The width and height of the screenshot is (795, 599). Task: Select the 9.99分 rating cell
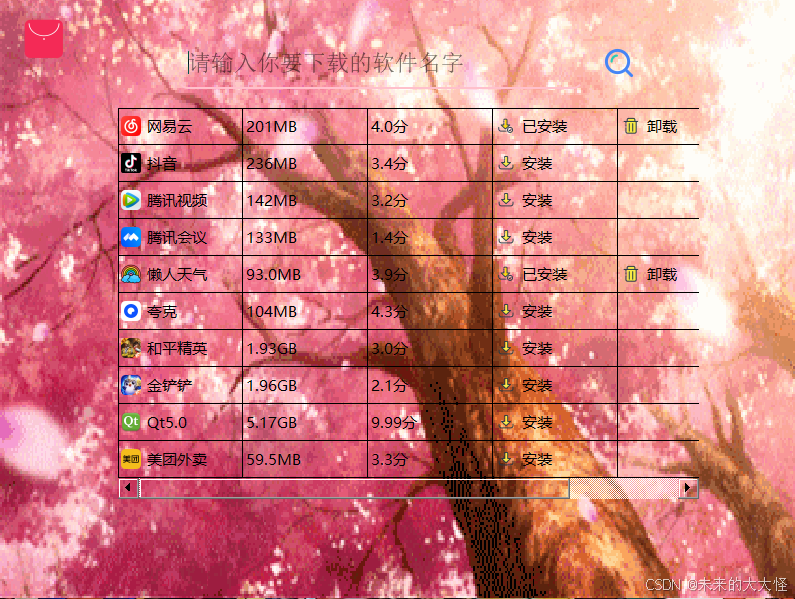point(430,422)
